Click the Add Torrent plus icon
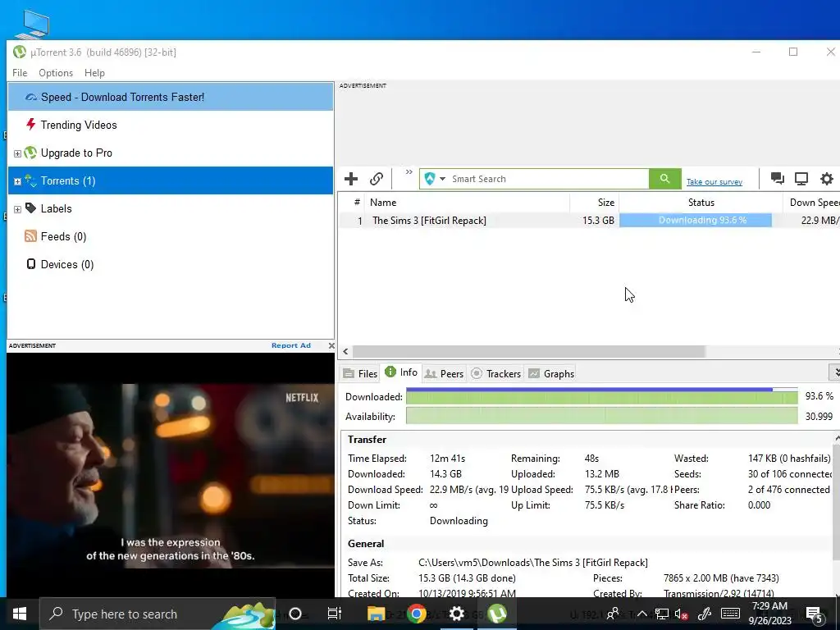The height and width of the screenshot is (630, 840). (x=351, y=179)
